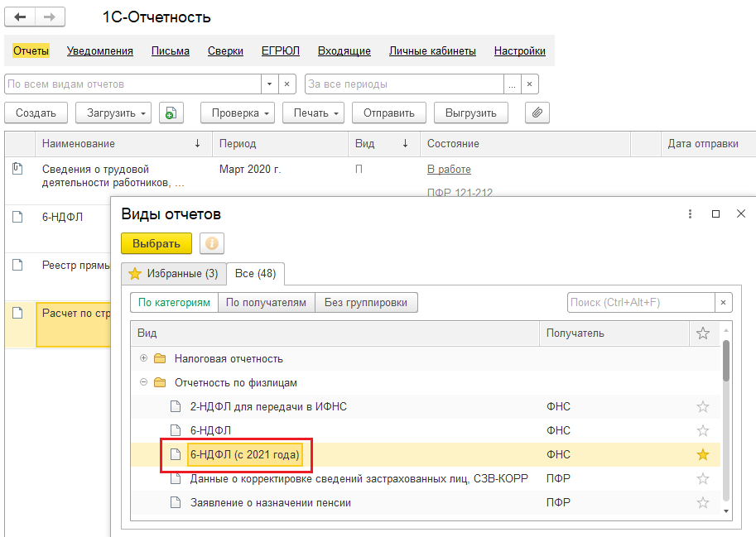This screenshot has width=756, height=537.
Task: Open the period picker ellipsis button
Action: tap(512, 84)
